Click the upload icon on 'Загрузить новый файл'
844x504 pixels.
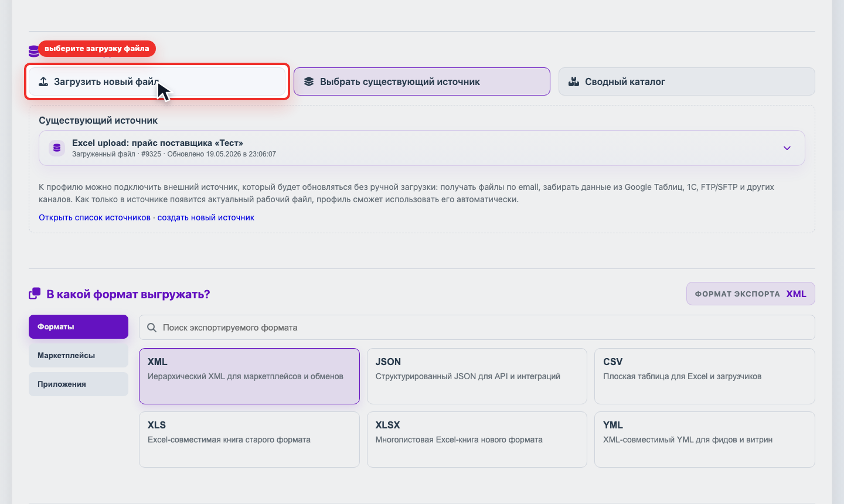(43, 81)
